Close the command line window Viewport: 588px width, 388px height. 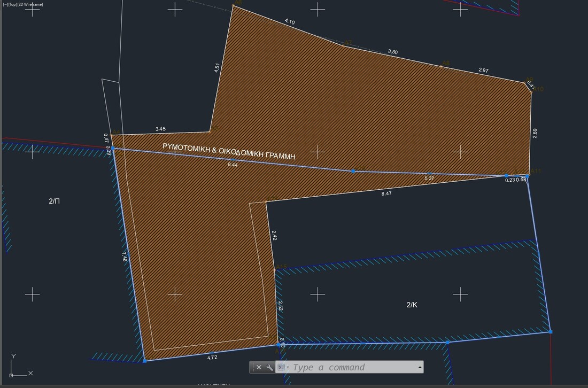[x=259, y=367]
